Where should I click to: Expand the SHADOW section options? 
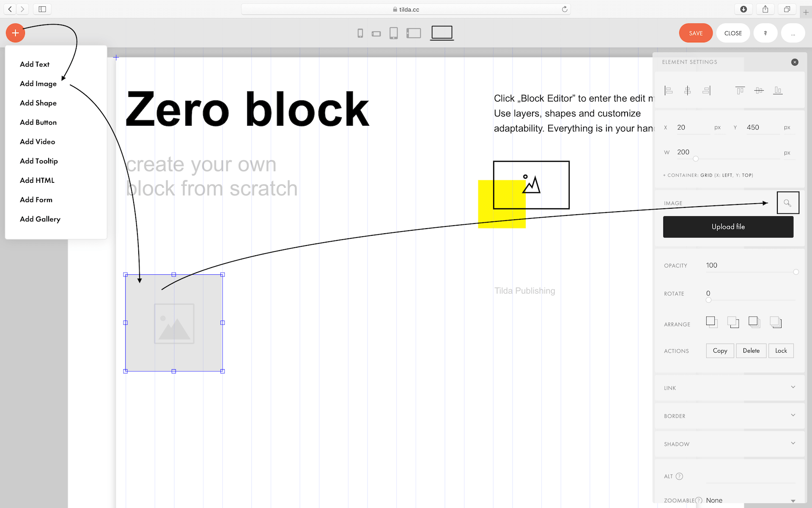(x=793, y=443)
